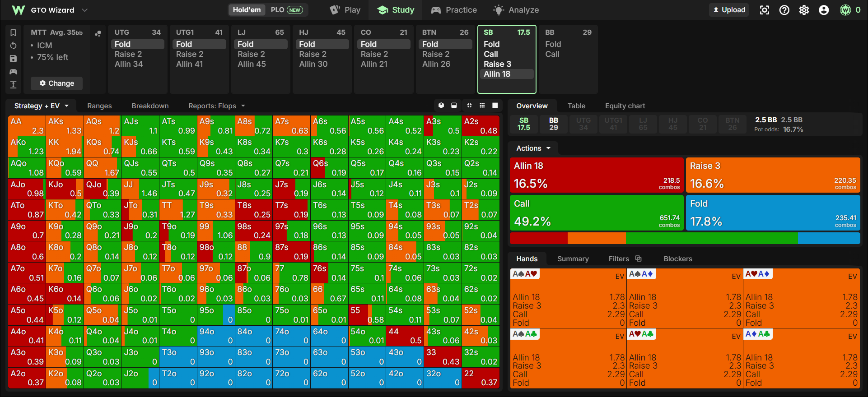Open the Actions dropdown
This screenshot has height=397, width=868.
pyautogui.click(x=533, y=148)
